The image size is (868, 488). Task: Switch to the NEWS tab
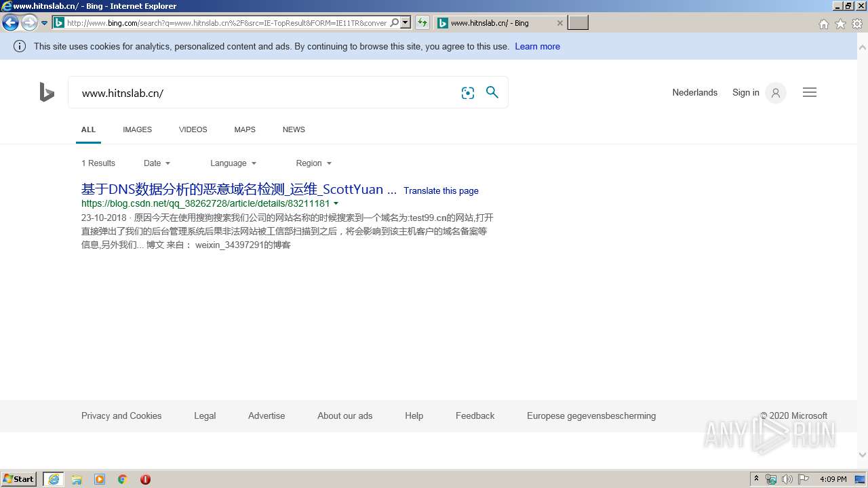(x=294, y=129)
